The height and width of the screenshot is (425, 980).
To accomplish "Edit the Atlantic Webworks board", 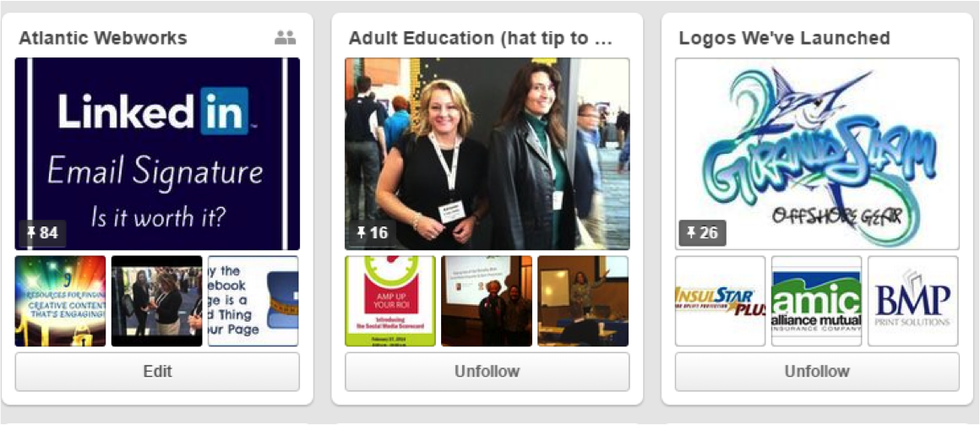I will [157, 371].
